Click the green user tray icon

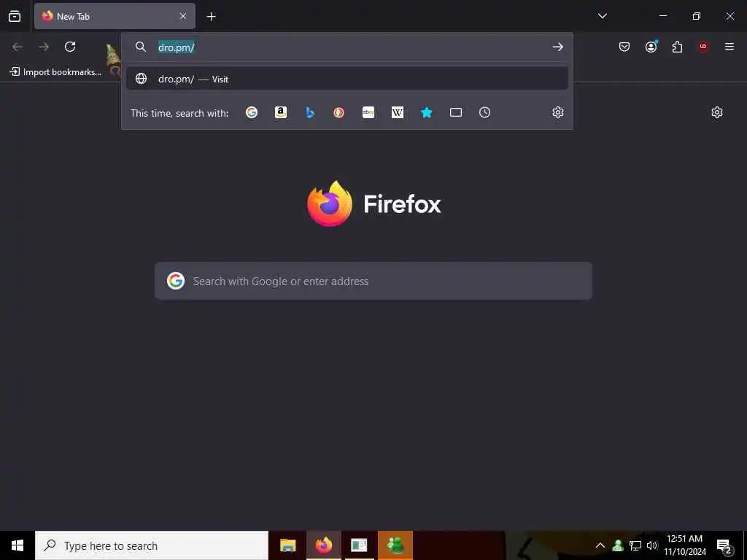tap(618, 545)
